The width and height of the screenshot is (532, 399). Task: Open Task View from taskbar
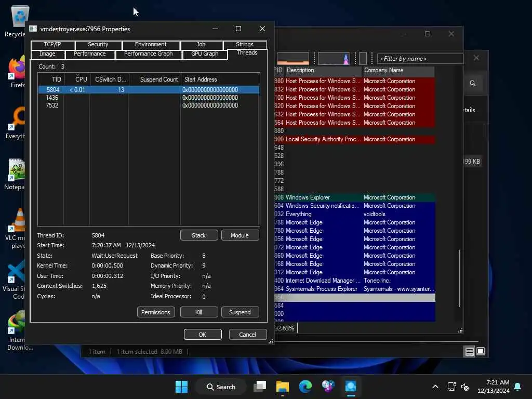pyautogui.click(x=260, y=387)
